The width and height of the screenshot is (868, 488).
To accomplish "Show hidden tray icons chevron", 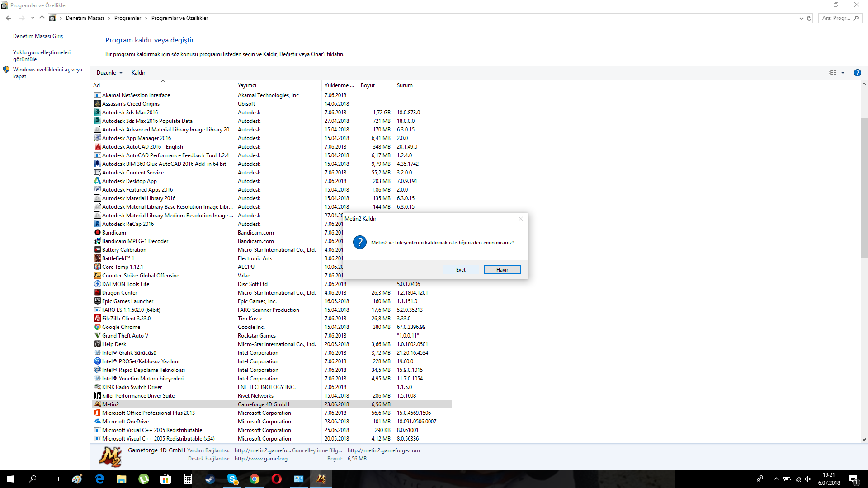I will pos(776,479).
